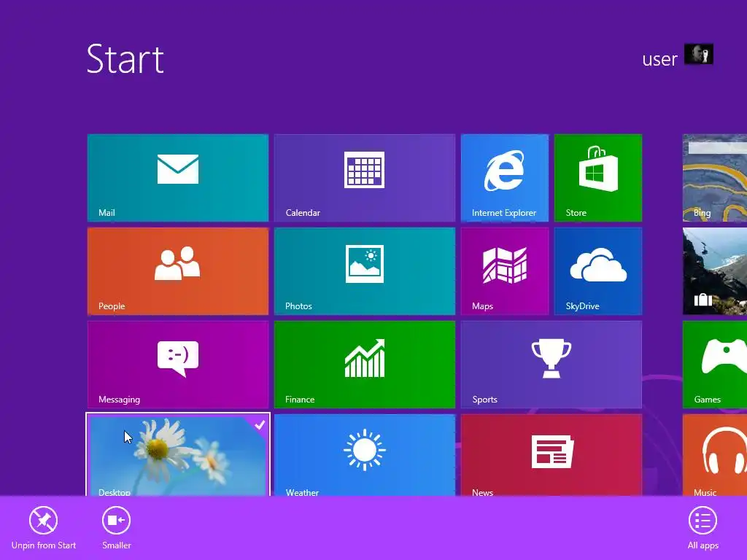Open the Travel tile with suitcase icon

[x=715, y=271]
